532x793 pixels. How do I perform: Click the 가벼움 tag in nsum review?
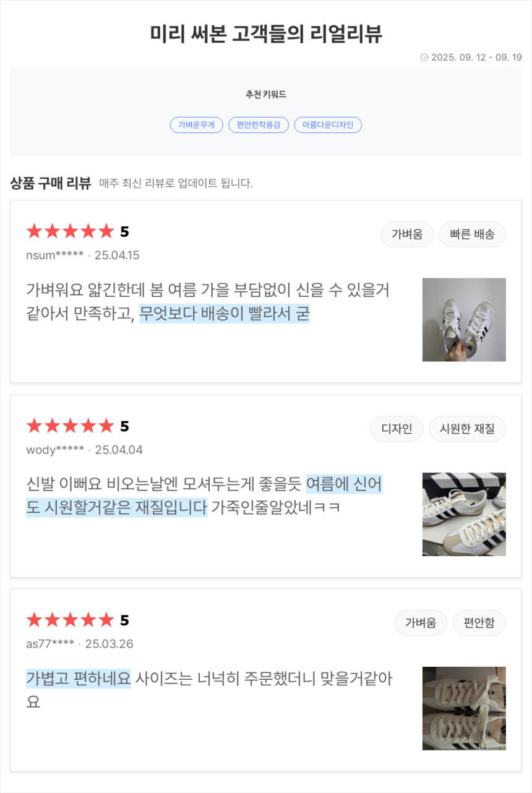(407, 234)
